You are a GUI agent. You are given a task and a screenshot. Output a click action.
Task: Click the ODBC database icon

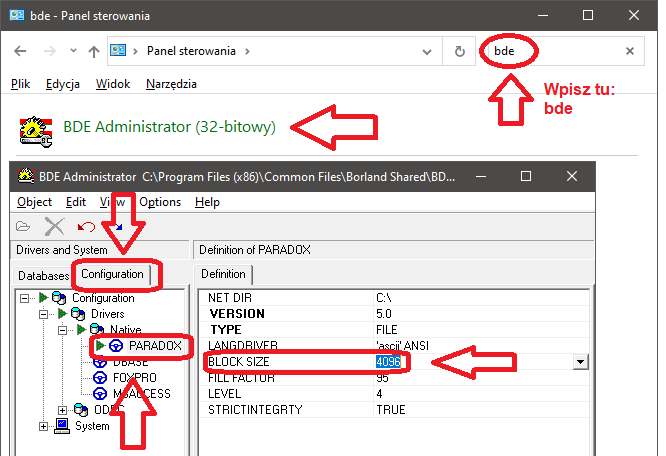[81, 410]
